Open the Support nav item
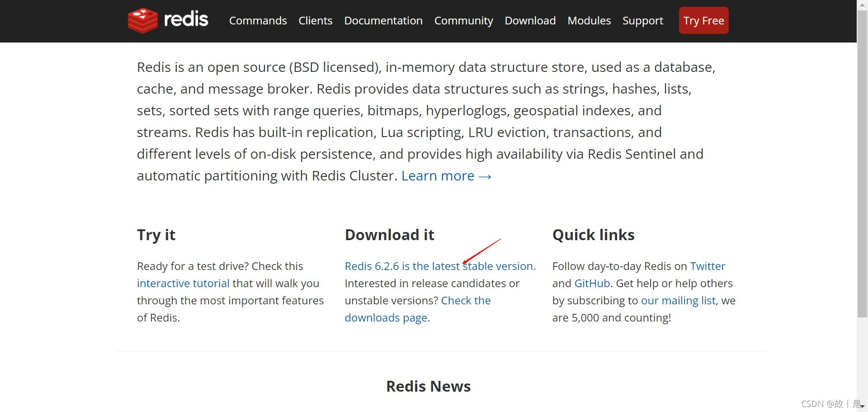868x412 pixels. [642, 21]
